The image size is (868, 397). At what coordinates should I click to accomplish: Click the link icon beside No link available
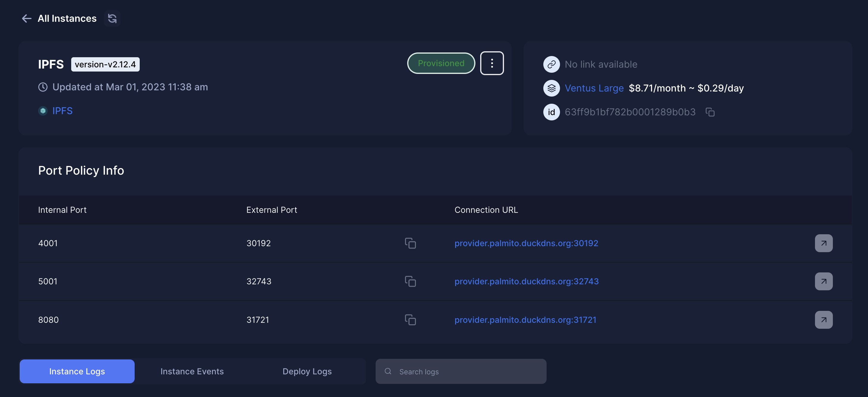pyautogui.click(x=552, y=64)
